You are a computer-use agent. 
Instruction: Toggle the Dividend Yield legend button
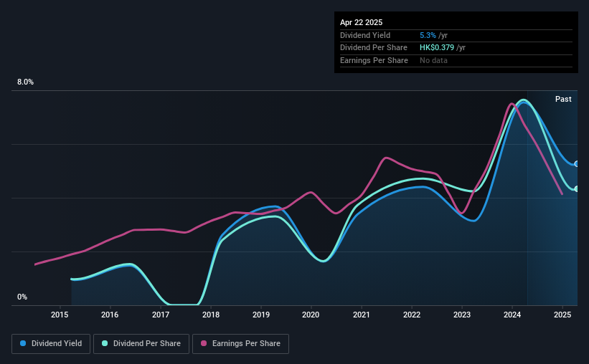pyautogui.click(x=51, y=344)
